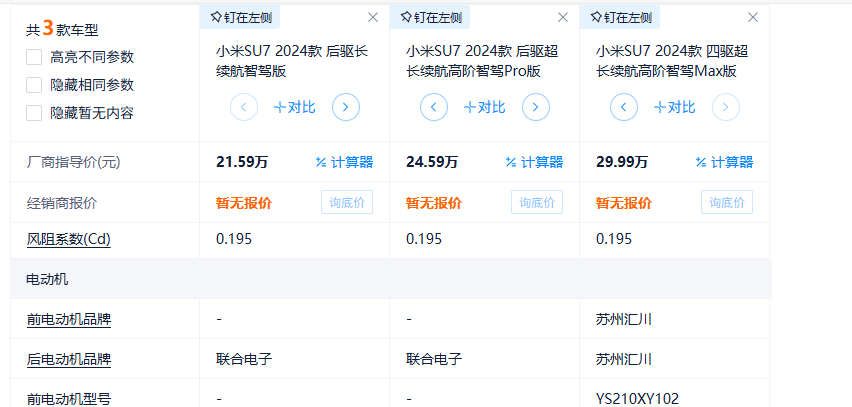Click 暂无报价 in the 24.59万 column
The width and height of the screenshot is (852, 407).
tap(434, 203)
